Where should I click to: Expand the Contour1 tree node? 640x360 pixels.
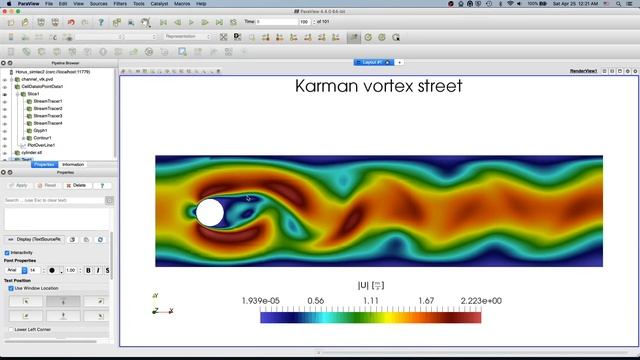tap(24, 138)
